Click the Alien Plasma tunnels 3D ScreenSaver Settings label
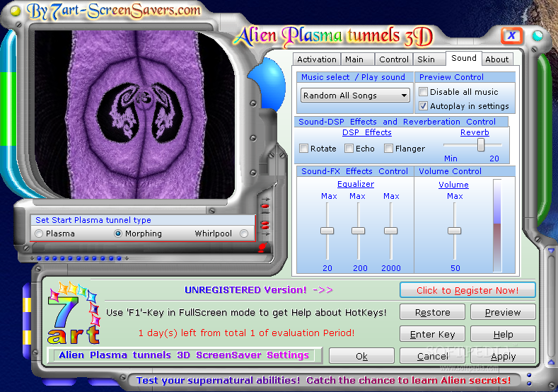 pyautogui.click(x=184, y=355)
